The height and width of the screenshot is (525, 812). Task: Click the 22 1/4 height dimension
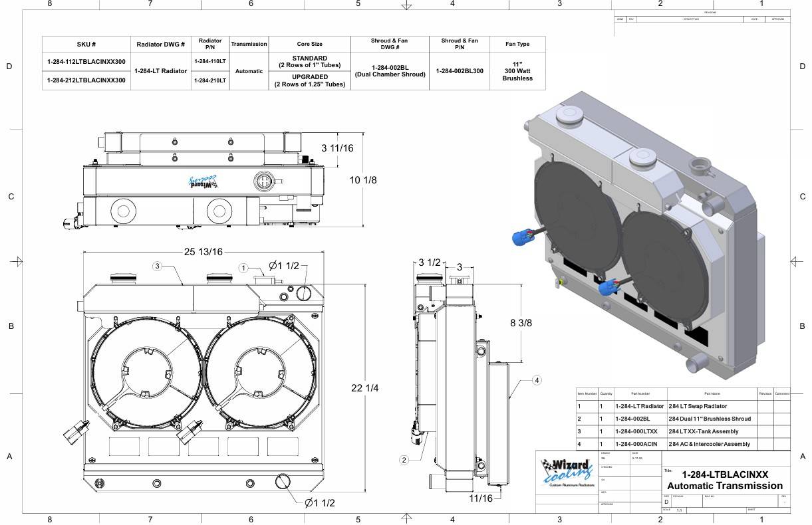[364, 388]
